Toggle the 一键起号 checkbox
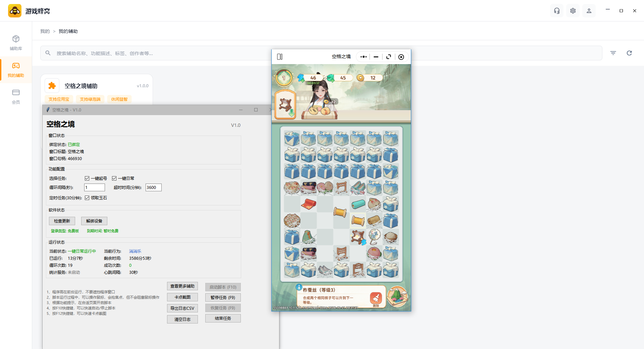Screen dimensions: 644x349 (87, 179)
